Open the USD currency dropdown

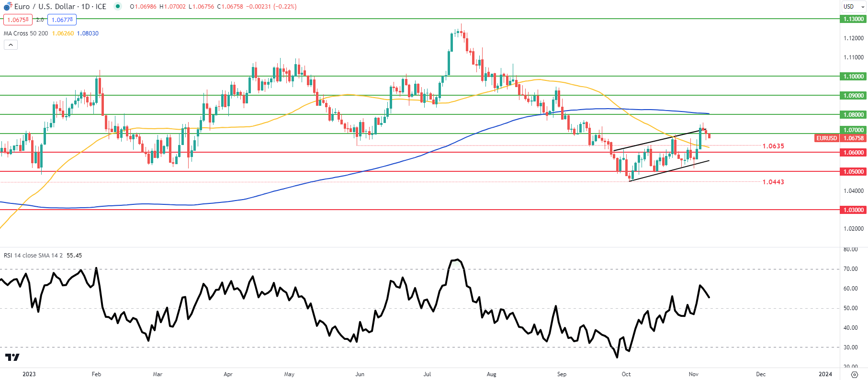[854, 6]
